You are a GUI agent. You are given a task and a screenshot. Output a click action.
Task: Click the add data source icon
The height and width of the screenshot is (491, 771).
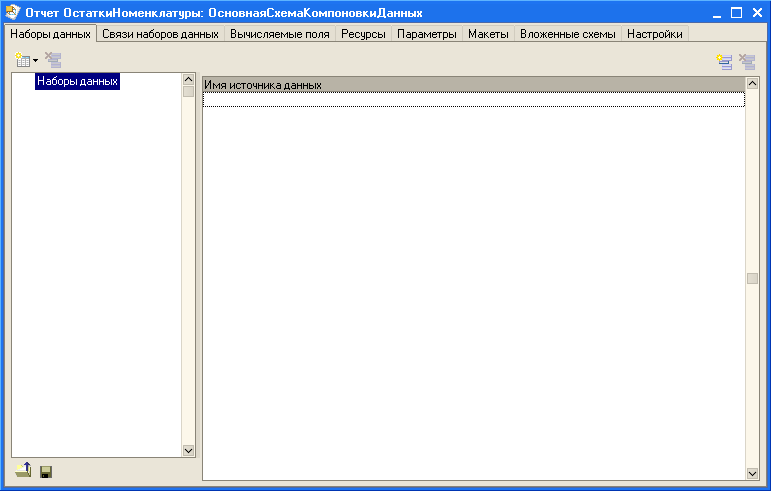click(x=725, y=62)
